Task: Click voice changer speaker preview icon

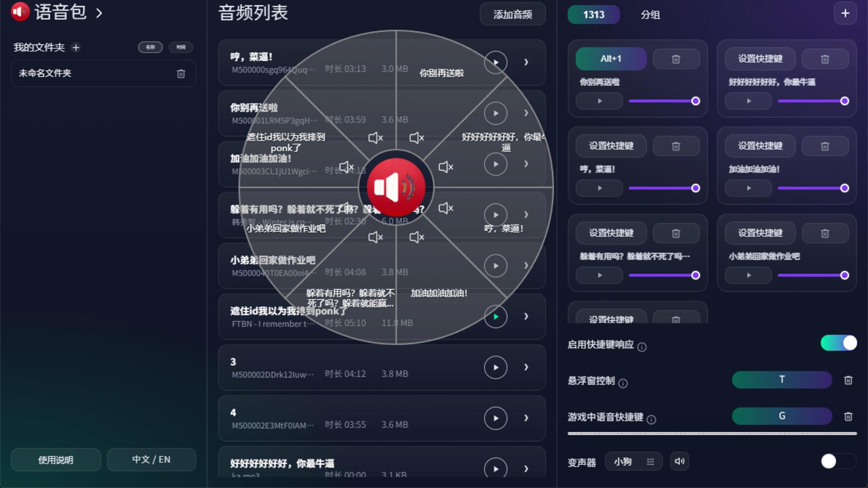Action: pyautogui.click(x=679, y=461)
